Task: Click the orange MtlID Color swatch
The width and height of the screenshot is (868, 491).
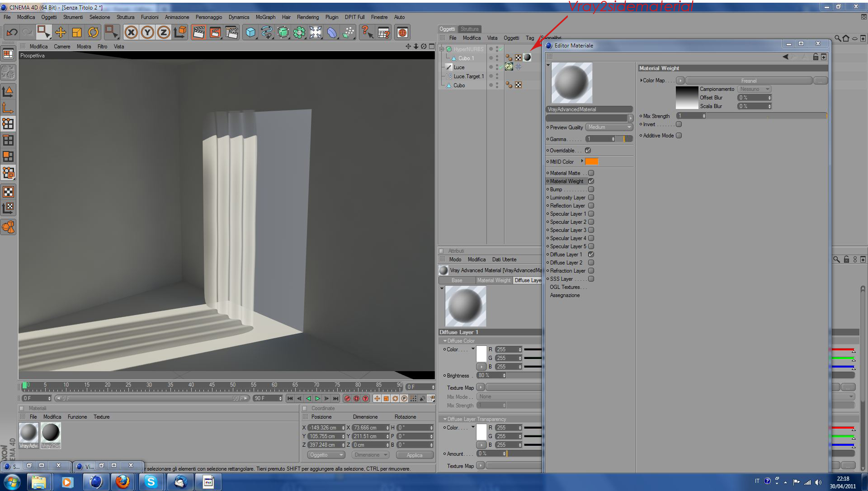Action: point(591,162)
